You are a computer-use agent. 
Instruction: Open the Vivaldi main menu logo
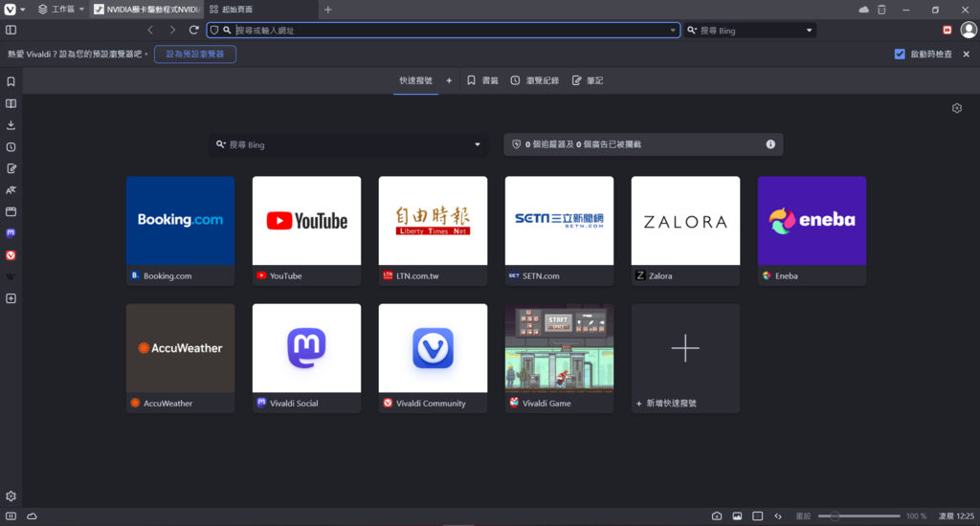click(x=10, y=10)
